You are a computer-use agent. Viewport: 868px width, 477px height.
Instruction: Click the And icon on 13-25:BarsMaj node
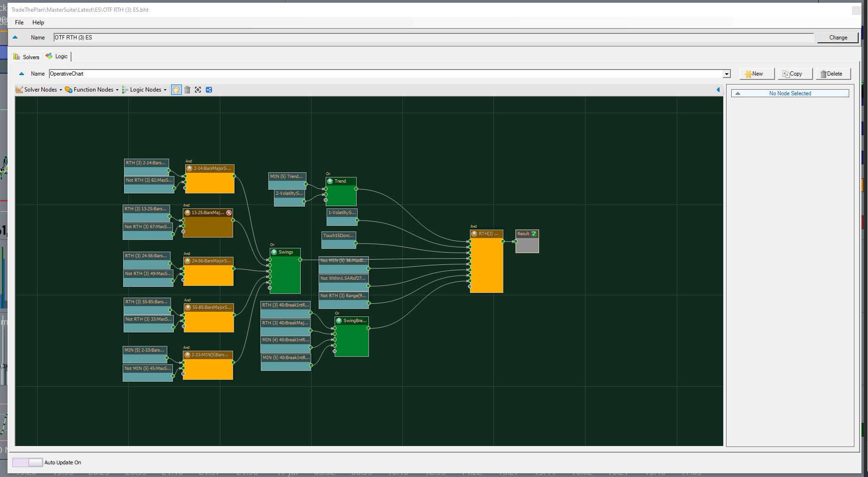click(x=188, y=213)
